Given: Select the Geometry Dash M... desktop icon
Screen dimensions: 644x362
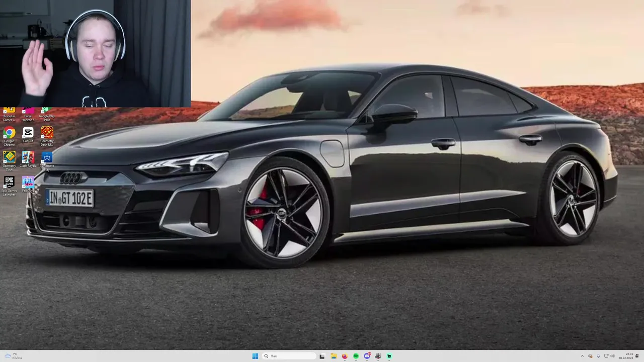Looking at the screenshot, I should click(x=47, y=136).
